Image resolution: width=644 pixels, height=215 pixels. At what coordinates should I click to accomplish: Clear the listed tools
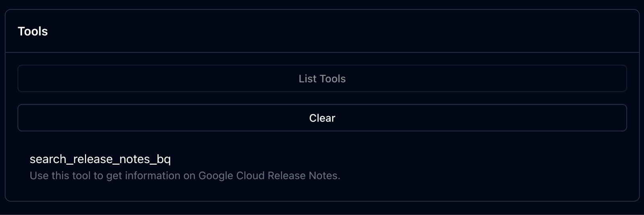click(322, 118)
